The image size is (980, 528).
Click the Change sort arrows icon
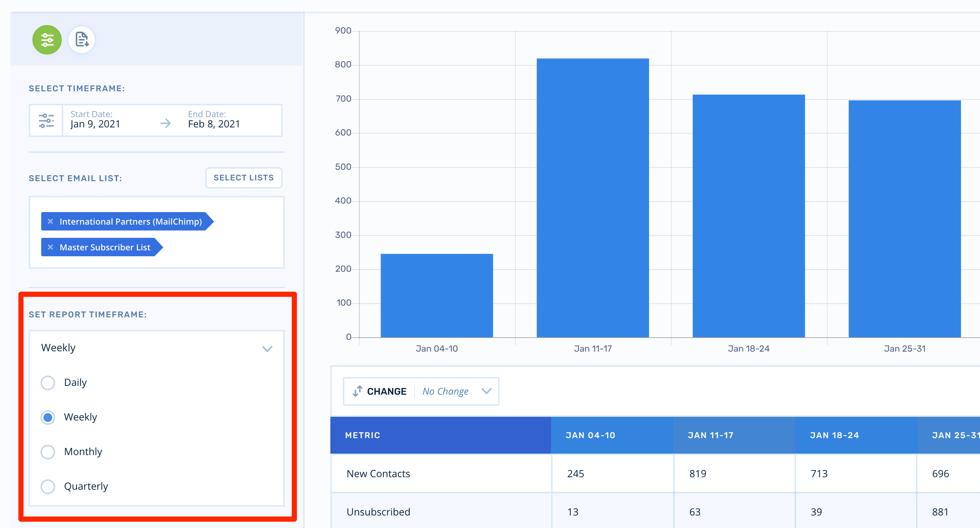point(357,391)
